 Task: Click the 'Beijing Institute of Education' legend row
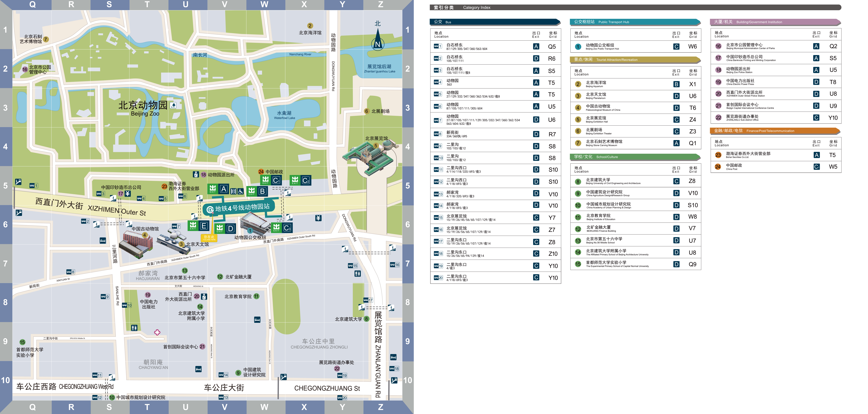coord(636,217)
